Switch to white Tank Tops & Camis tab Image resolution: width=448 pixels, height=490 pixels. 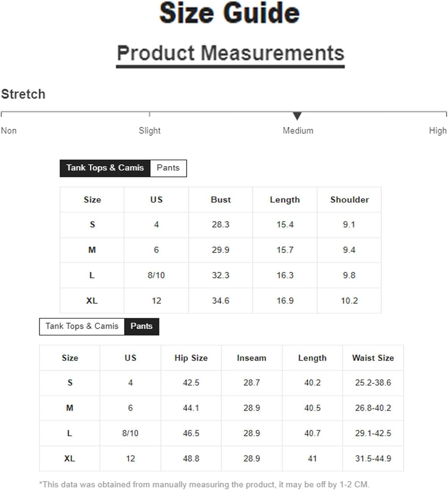[x=82, y=326]
